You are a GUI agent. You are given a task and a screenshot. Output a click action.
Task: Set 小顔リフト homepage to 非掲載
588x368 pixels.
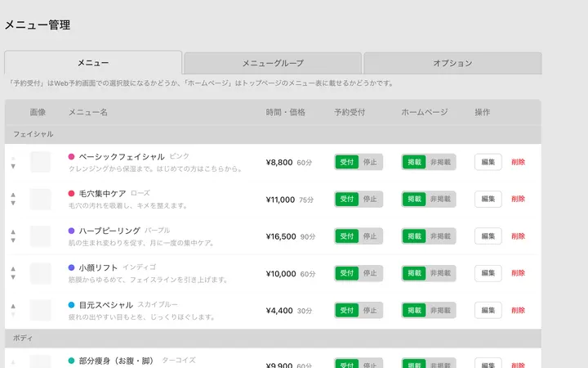[441, 273]
